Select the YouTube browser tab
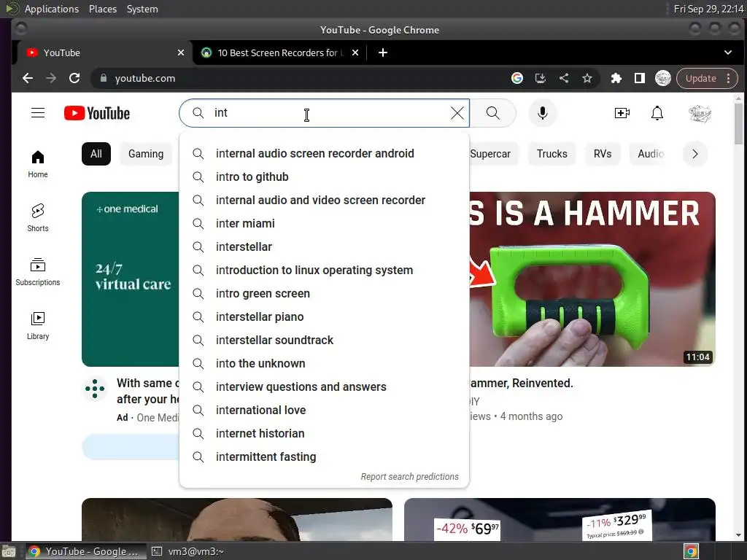The width and height of the screenshot is (747, 560). pos(105,52)
